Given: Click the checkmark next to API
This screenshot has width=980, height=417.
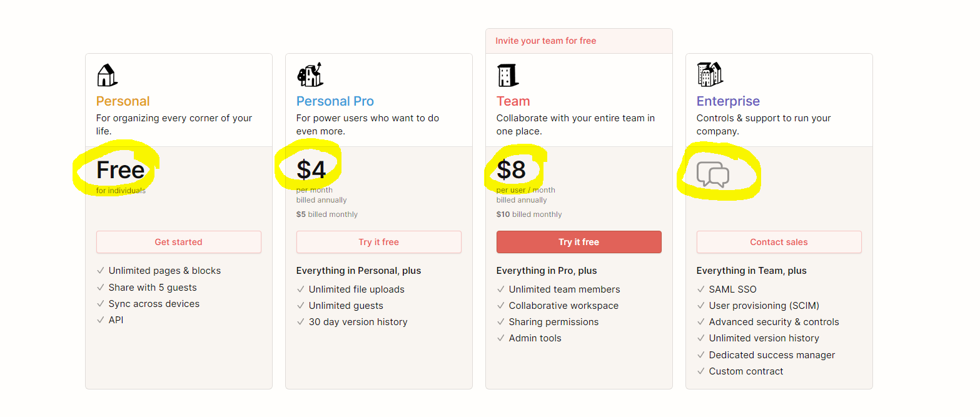Looking at the screenshot, I should (101, 320).
